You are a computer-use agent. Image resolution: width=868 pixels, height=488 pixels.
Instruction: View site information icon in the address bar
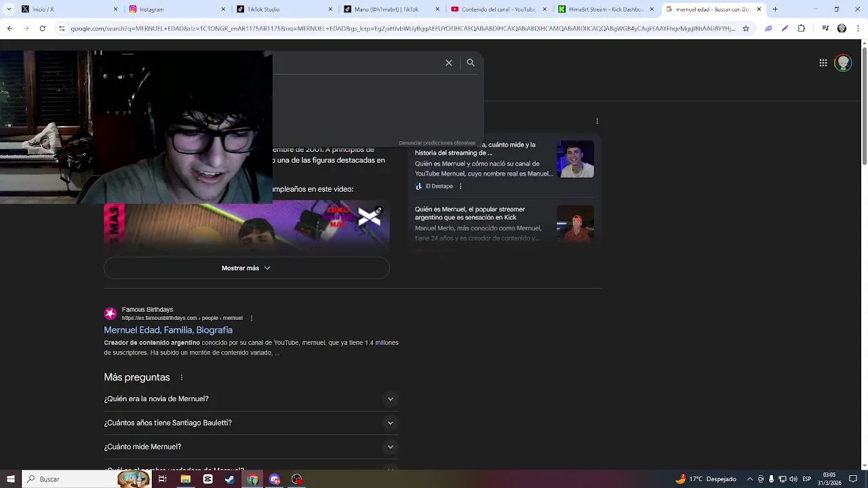click(62, 28)
